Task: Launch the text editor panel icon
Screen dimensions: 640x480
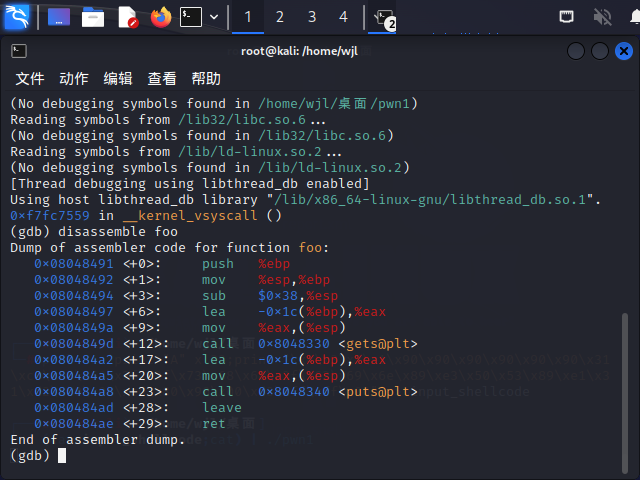Action: coord(128,17)
